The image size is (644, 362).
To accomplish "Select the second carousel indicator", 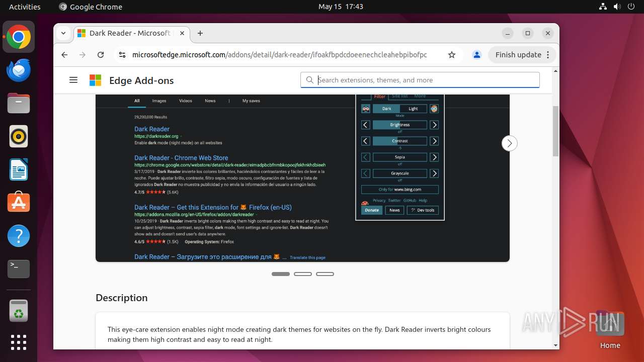I will pyautogui.click(x=303, y=274).
